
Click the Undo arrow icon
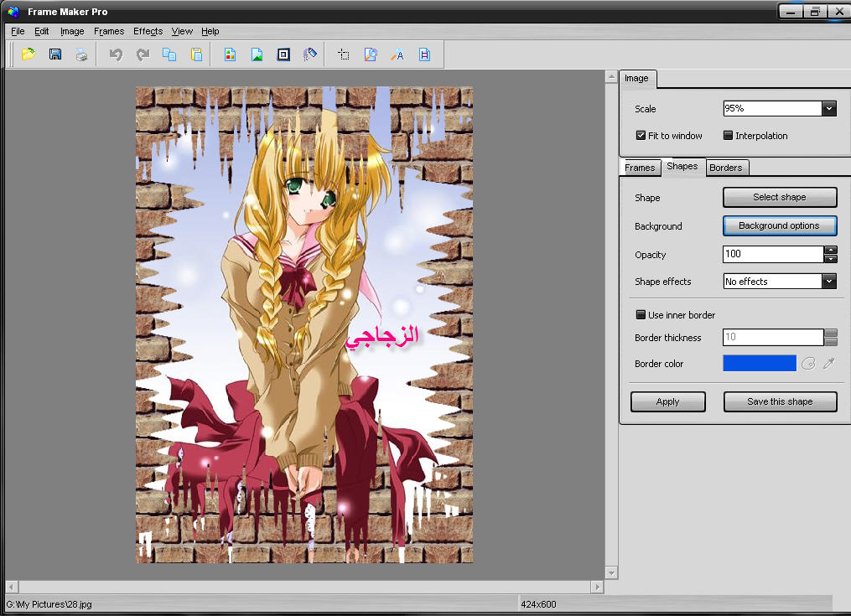coord(116,54)
